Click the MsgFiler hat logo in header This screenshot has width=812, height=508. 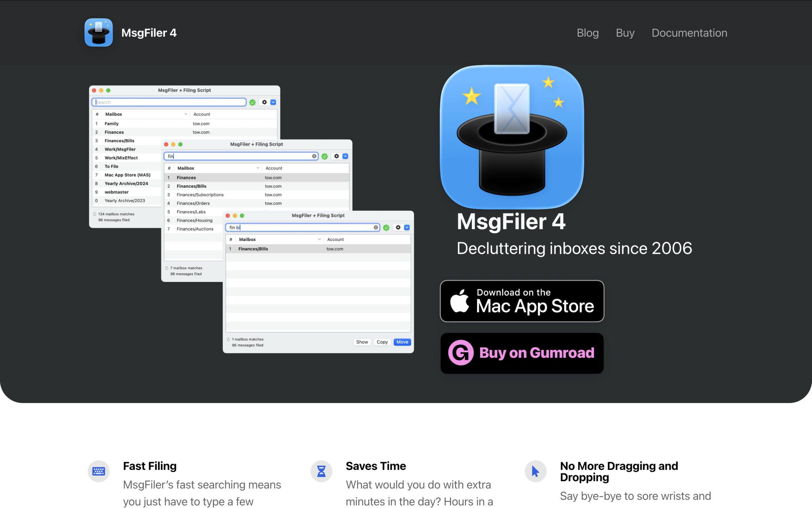(99, 32)
